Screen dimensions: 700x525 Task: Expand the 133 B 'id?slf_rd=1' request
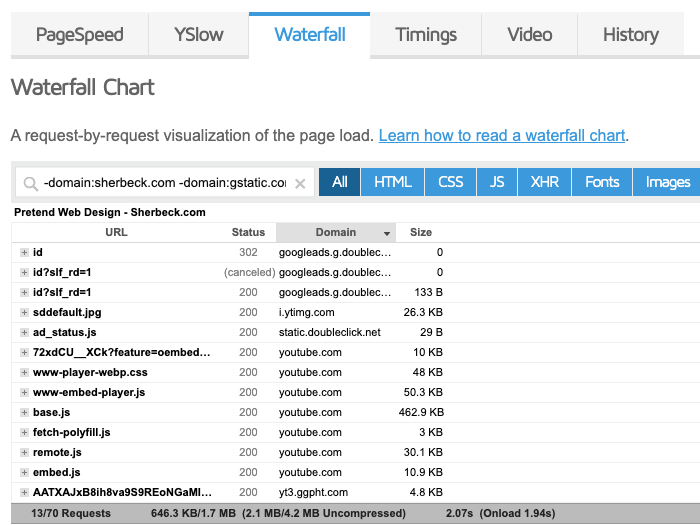24,293
